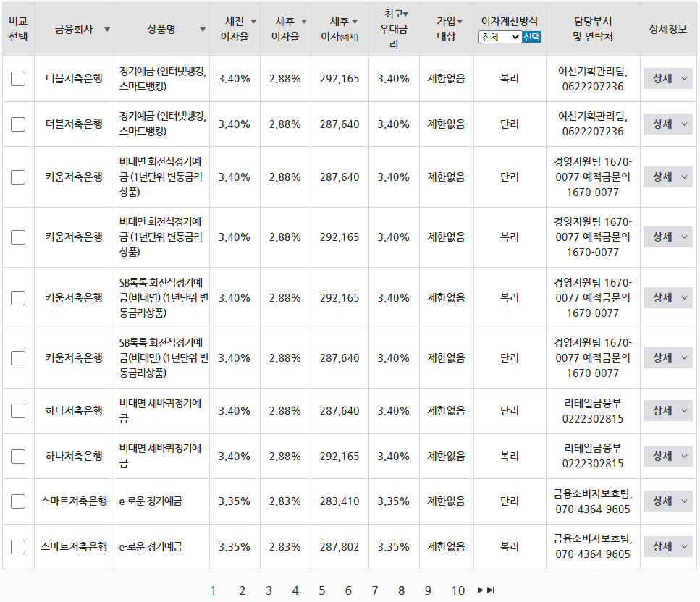Image resolution: width=700 pixels, height=602 pixels.
Task: Expand 상세 for 하나저축은행 복리 row
Action: click(x=668, y=456)
